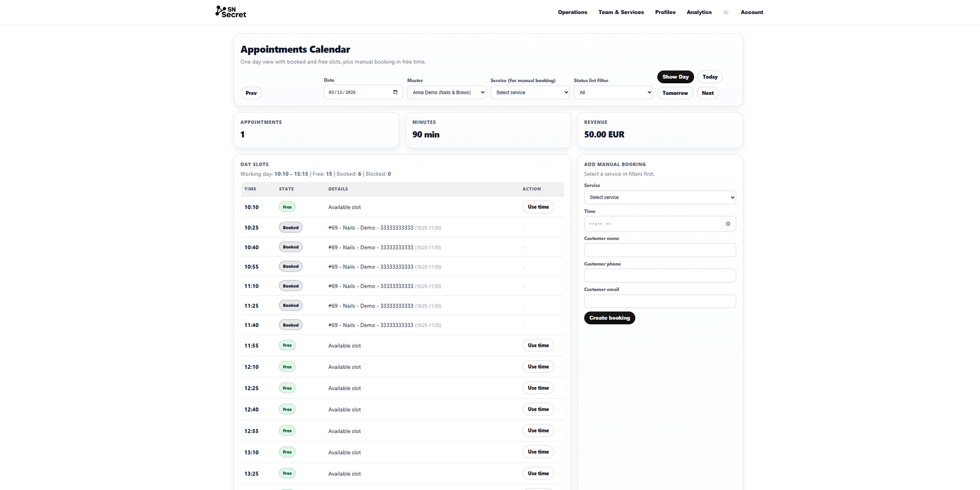Click booking #69 details in the 11:10 row
Image resolution: width=980 pixels, height=490 pixels.
pyautogui.click(x=385, y=286)
